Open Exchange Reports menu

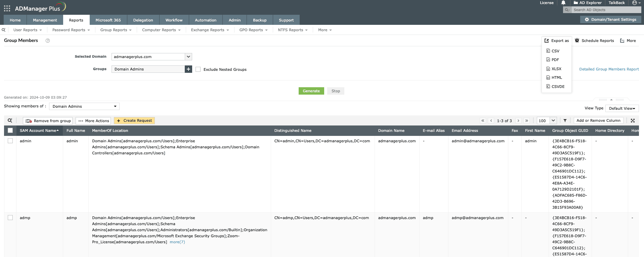click(210, 30)
